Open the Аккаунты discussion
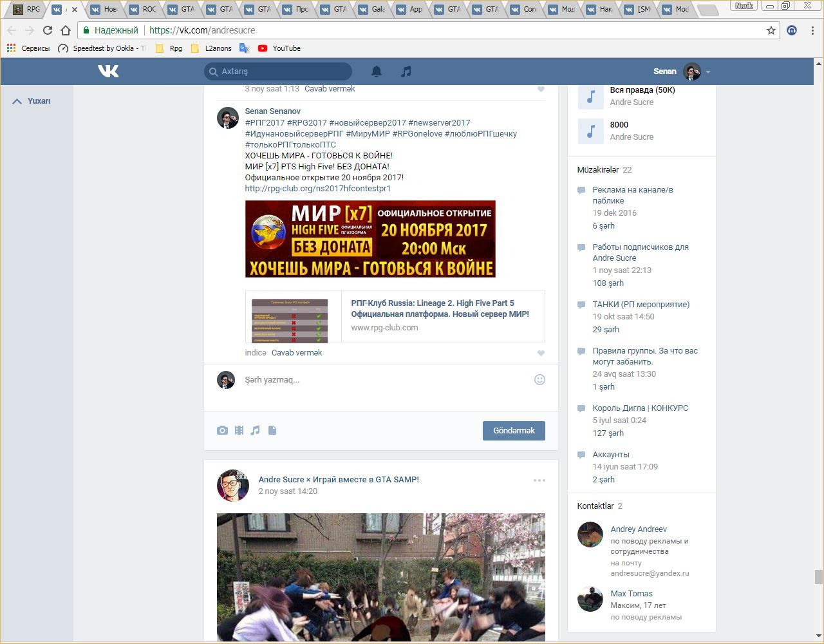The height and width of the screenshot is (644, 824). pos(611,455)
